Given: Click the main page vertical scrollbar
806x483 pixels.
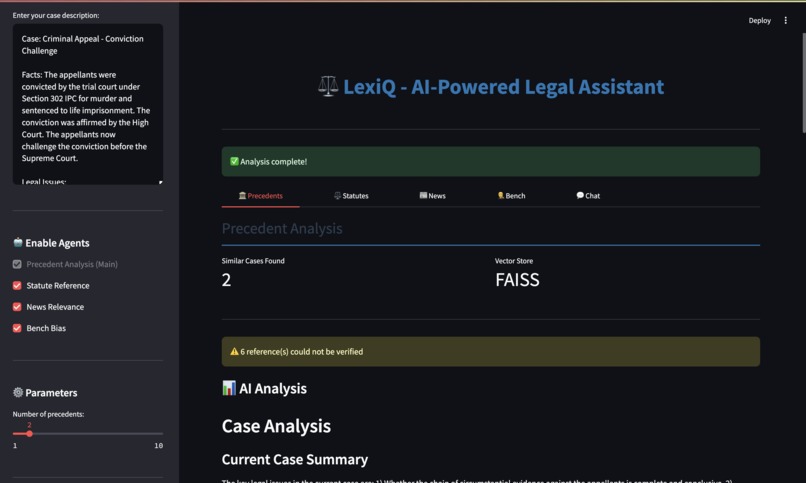Looking at the screenshot, I should [803, 82].
